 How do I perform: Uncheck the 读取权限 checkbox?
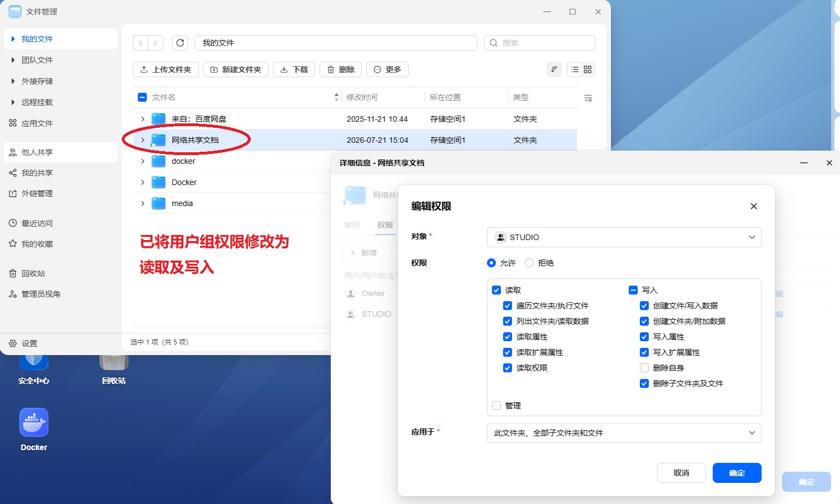click(508, 368)
